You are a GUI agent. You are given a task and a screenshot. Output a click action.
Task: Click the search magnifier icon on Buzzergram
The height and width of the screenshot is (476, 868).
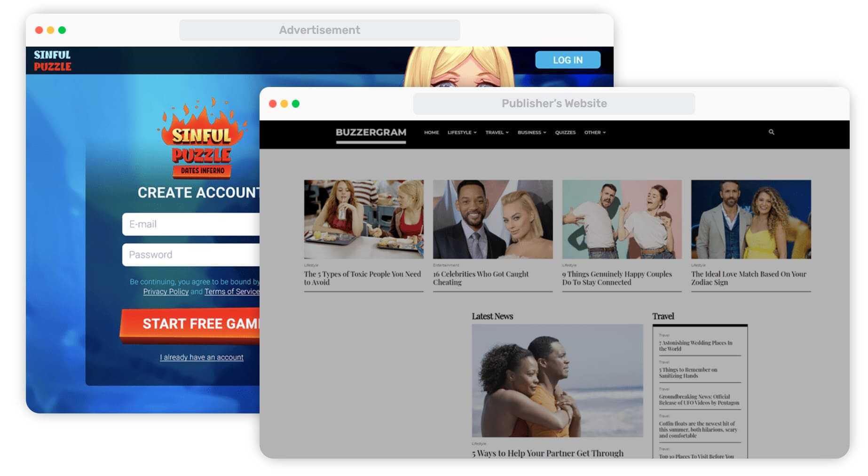click(x=771, y=132)
